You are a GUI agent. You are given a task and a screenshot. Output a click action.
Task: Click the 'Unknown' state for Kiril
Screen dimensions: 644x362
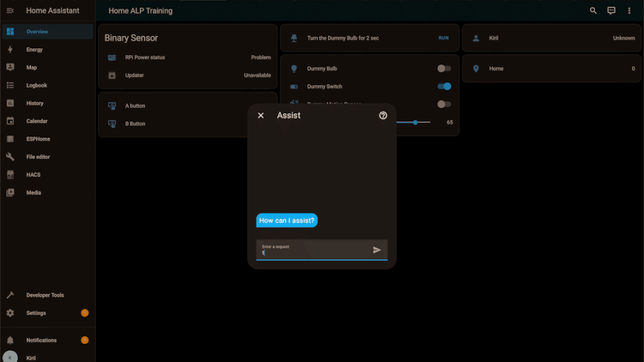(x=624, y=38)
